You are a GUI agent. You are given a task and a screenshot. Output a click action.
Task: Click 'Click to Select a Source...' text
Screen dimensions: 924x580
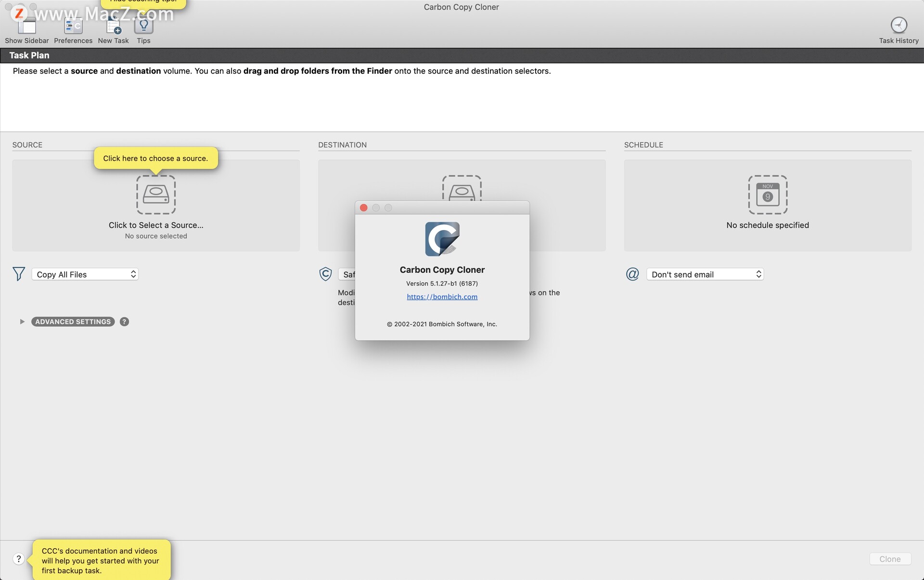[x=156, y=225]
